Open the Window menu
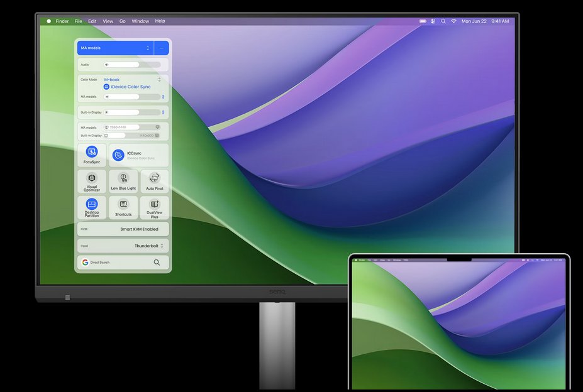 click(140, 21)
